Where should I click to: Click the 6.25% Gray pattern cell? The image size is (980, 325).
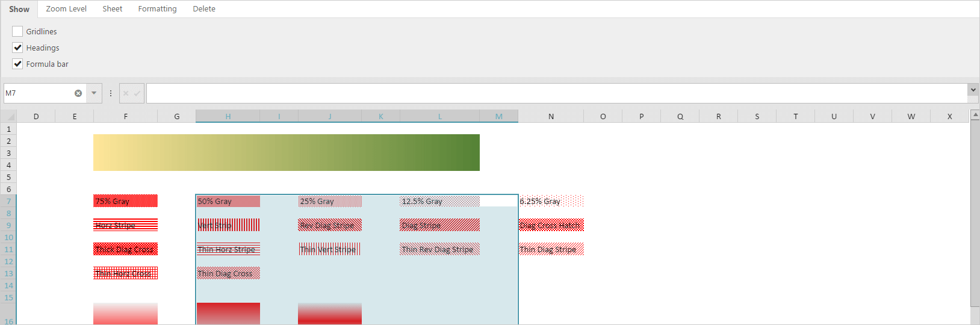(551, 201)
